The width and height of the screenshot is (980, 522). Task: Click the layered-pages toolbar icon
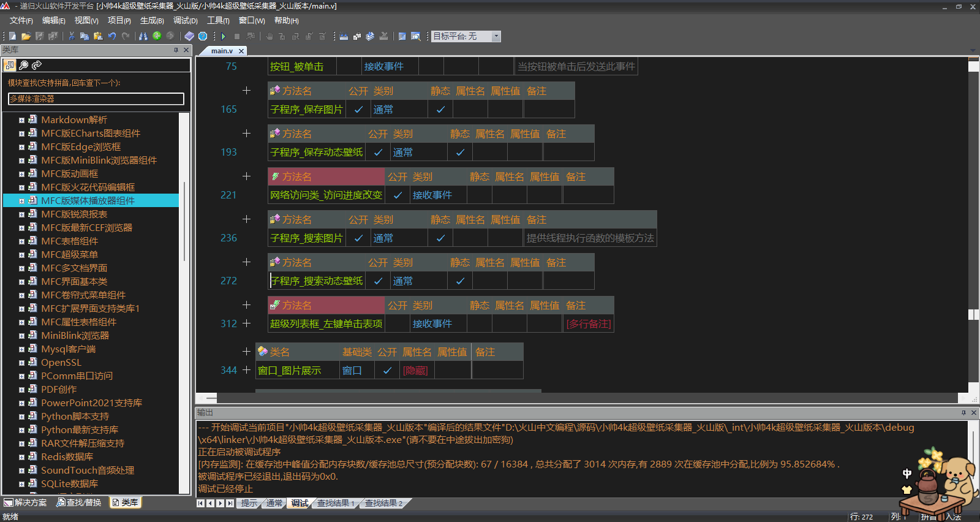click(370, 36)
